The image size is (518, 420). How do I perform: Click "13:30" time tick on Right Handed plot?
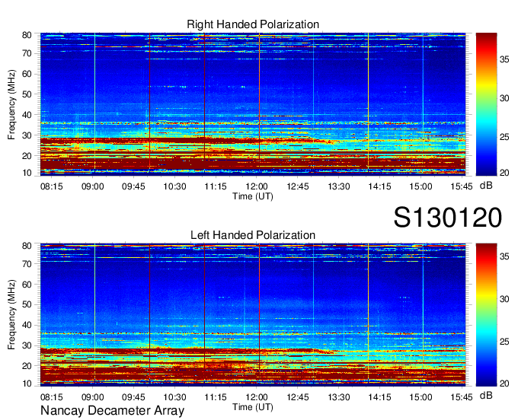tap(339, 186)
